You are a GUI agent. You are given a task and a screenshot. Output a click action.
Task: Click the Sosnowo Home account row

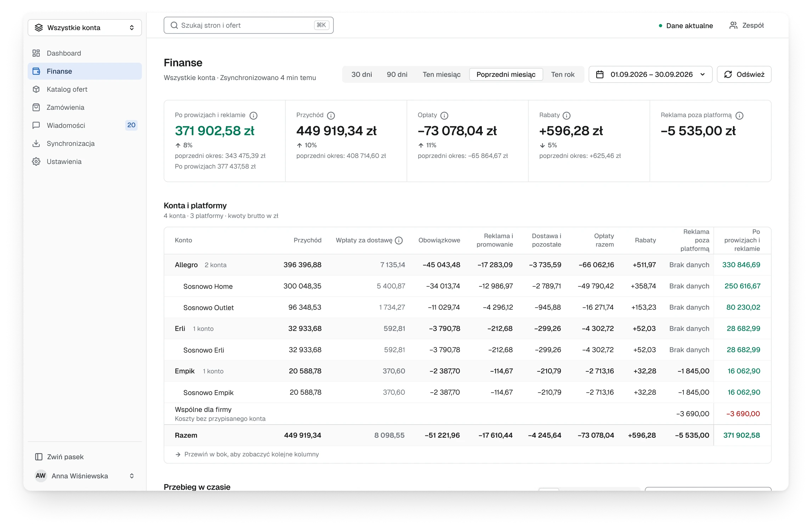tap(467, 286)
